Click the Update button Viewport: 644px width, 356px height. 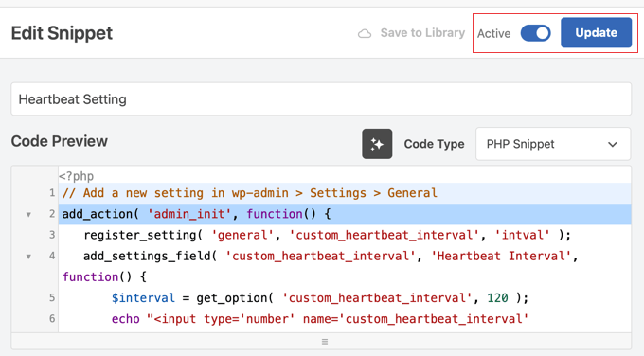tap(596, 32)
